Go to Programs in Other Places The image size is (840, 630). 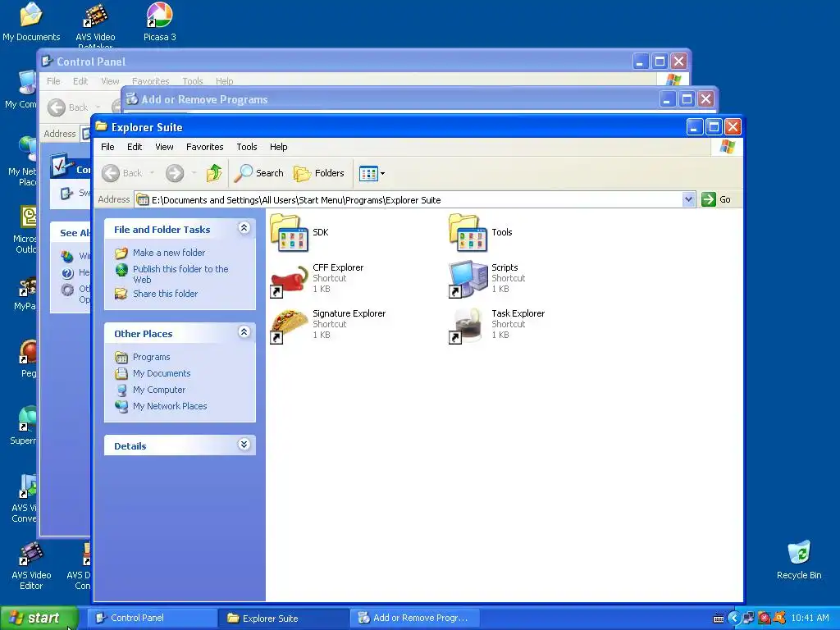coord(151,357)
